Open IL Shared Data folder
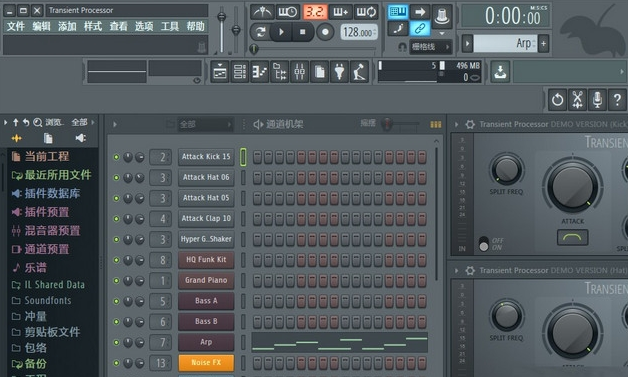 tap(48, 285)
